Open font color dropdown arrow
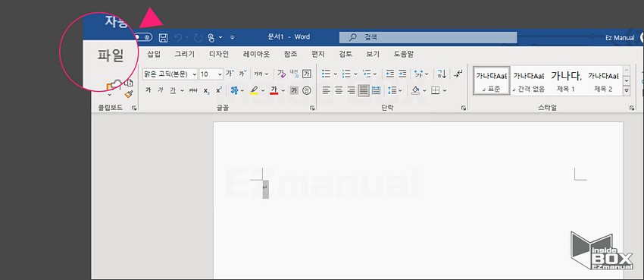The image size is (644, 280). (283, 90)
